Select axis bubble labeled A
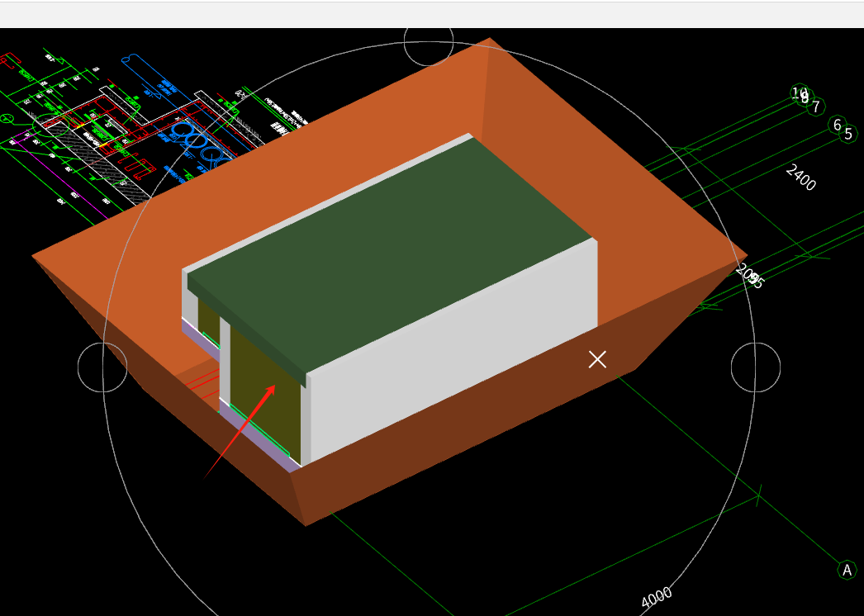Viewport: 864px width, 616px height. click(847, 570)
